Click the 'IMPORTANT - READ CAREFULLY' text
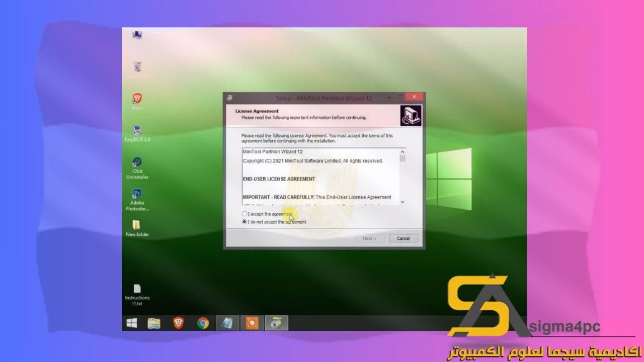This screenshot has height=362, width=644. click(279, 197)
